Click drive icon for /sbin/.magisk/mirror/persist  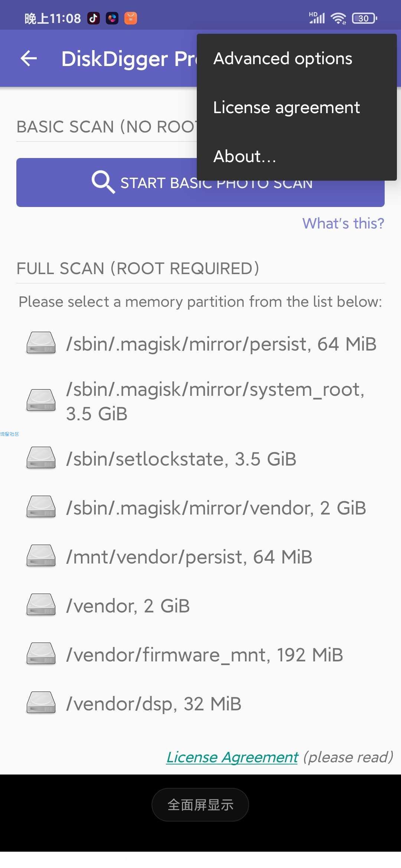[x=41, y=343]
